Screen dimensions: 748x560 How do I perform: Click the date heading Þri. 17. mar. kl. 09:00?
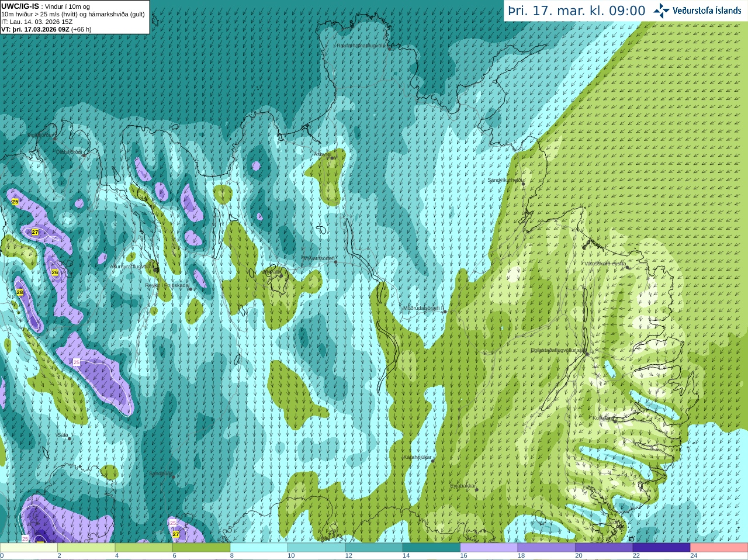577,11
